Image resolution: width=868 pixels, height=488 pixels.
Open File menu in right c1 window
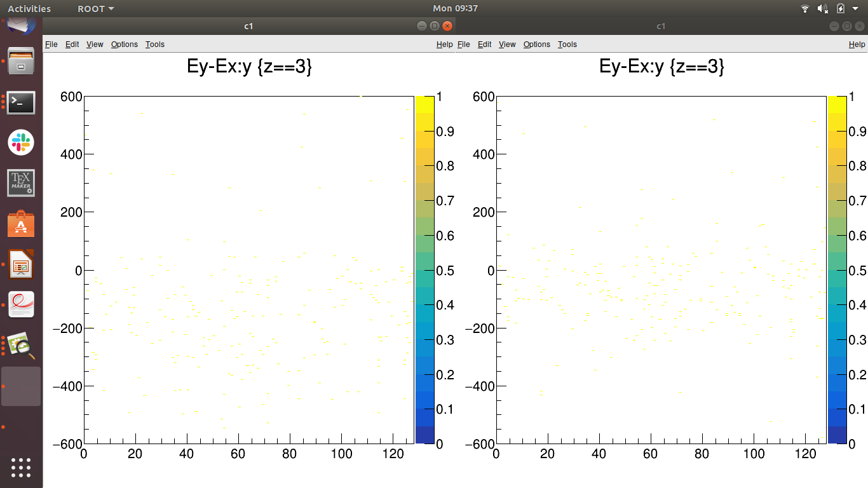click(464, 44)
